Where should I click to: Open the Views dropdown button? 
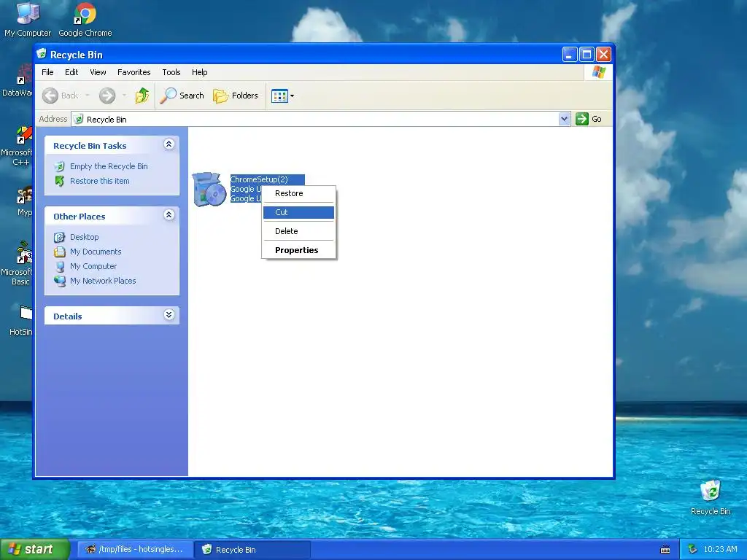282,96
